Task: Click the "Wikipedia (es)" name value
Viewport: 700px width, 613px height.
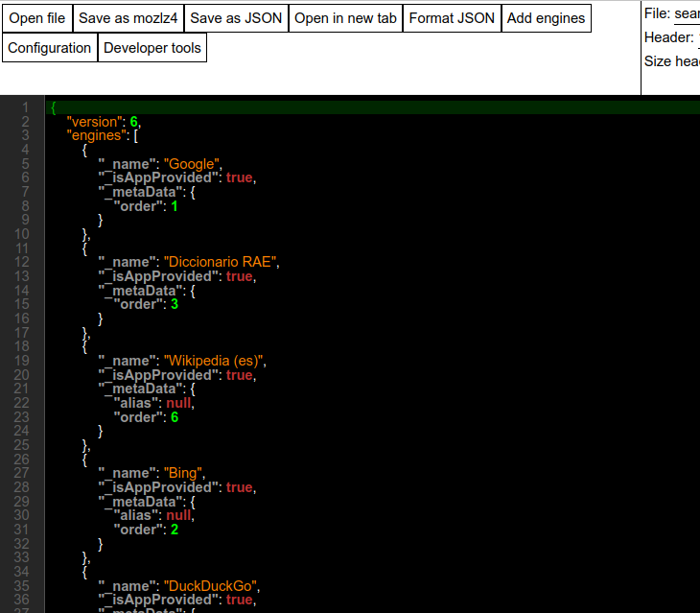Action: [214, 361]
